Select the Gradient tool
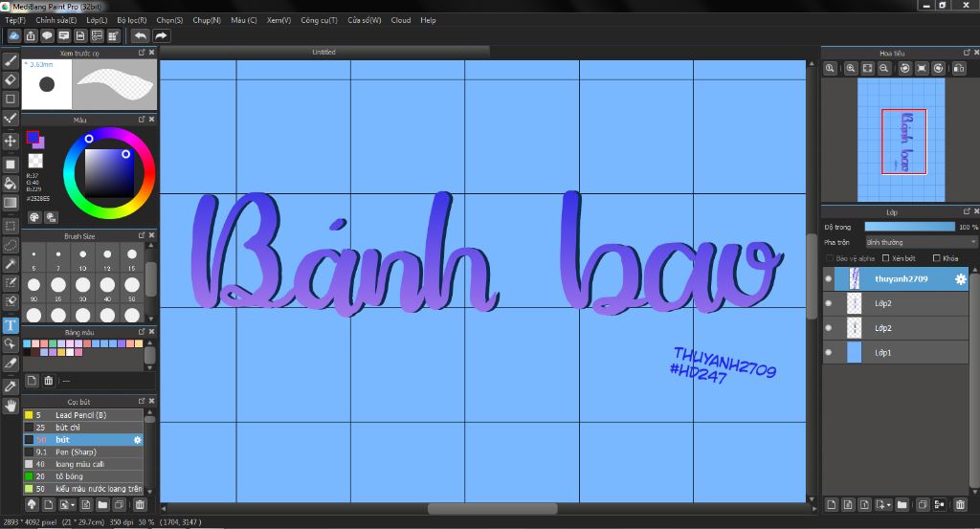 (10, 203)
